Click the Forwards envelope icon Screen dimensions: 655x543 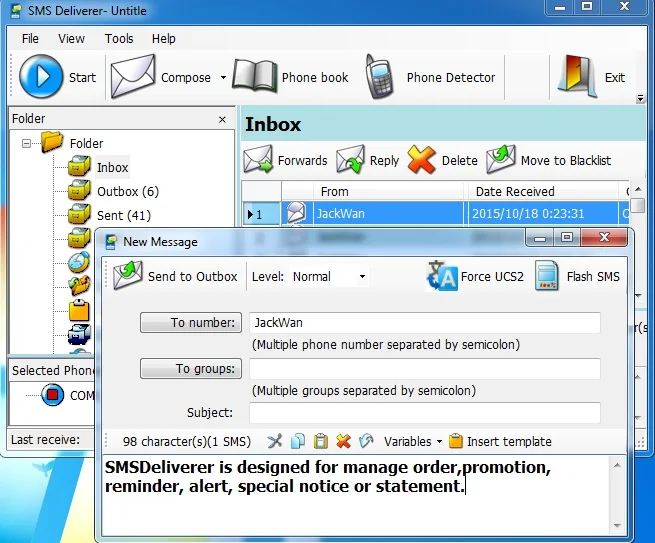(258, 160)
